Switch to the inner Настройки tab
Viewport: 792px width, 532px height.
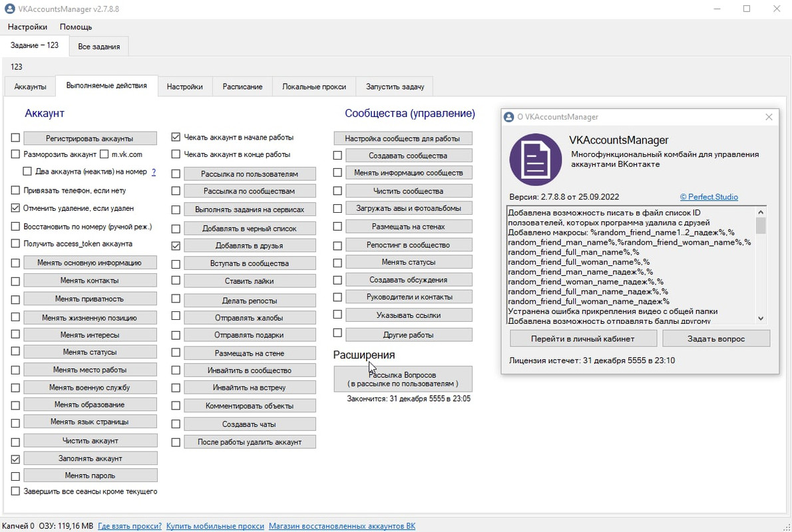point(185,86)
